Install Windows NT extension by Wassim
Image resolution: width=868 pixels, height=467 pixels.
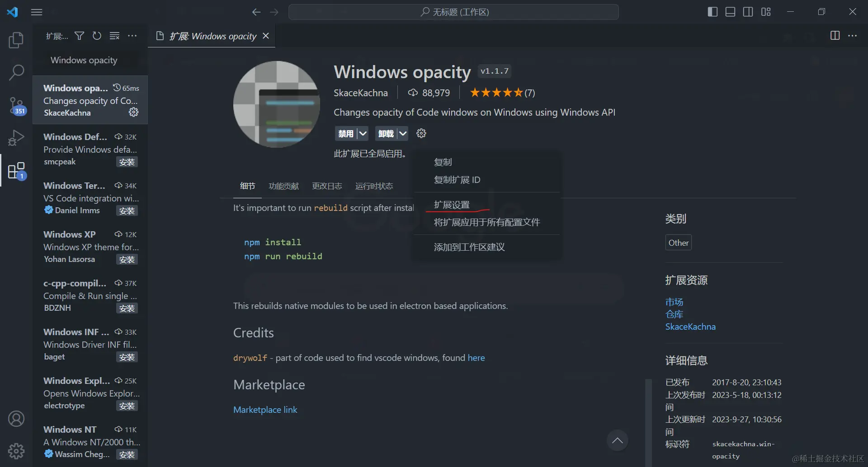[x=127, y=454]
